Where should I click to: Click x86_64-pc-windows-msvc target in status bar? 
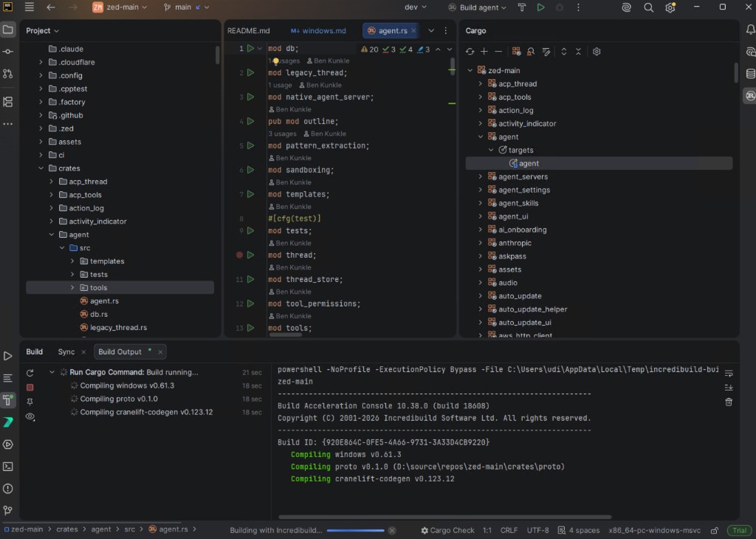(x=654, y=530)
